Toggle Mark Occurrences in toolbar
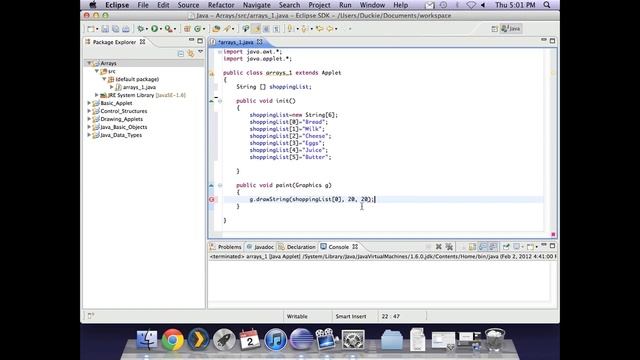Screen dimensions: 640x360 point(256,29)
